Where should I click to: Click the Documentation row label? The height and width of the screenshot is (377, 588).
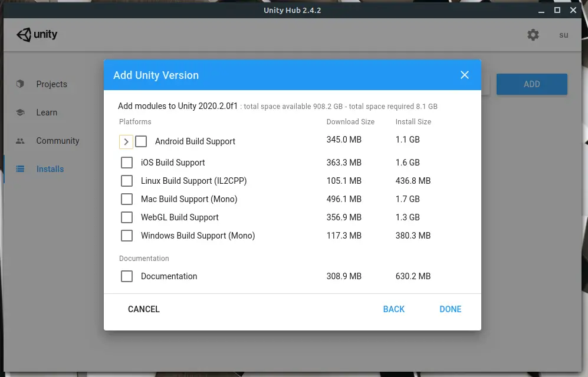click(169, 276)
